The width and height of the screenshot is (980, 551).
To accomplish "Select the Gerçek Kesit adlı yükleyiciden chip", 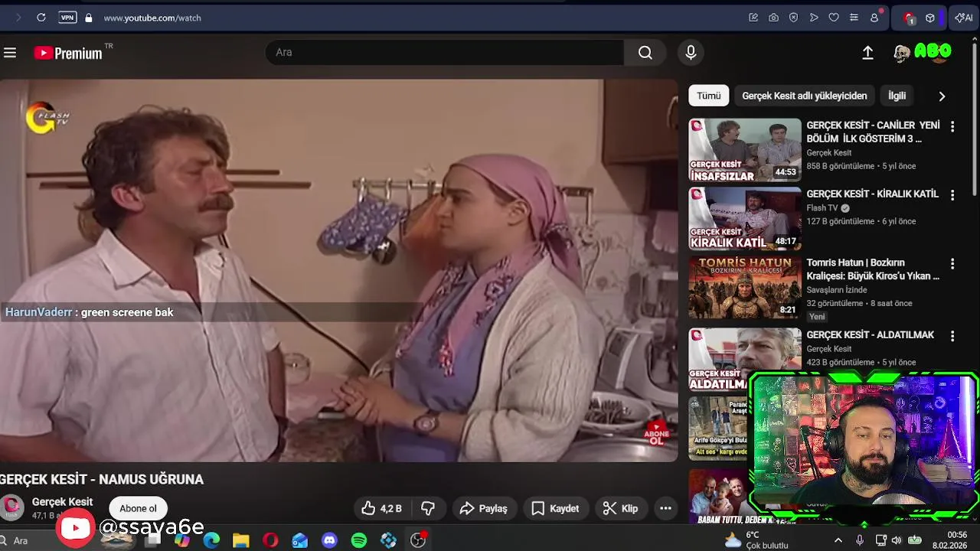I will click(804, 96).
